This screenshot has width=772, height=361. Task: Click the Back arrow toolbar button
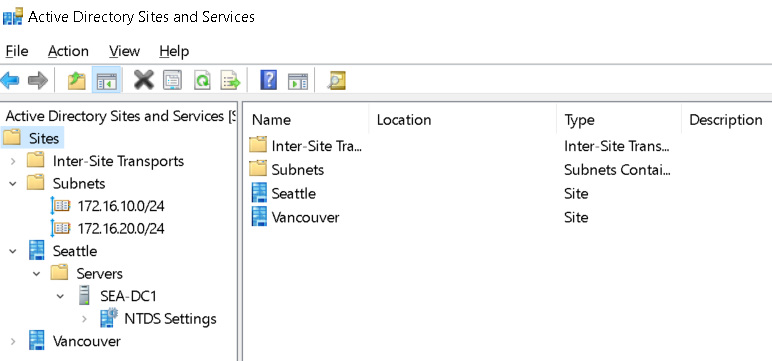click(x=10, y=80)
